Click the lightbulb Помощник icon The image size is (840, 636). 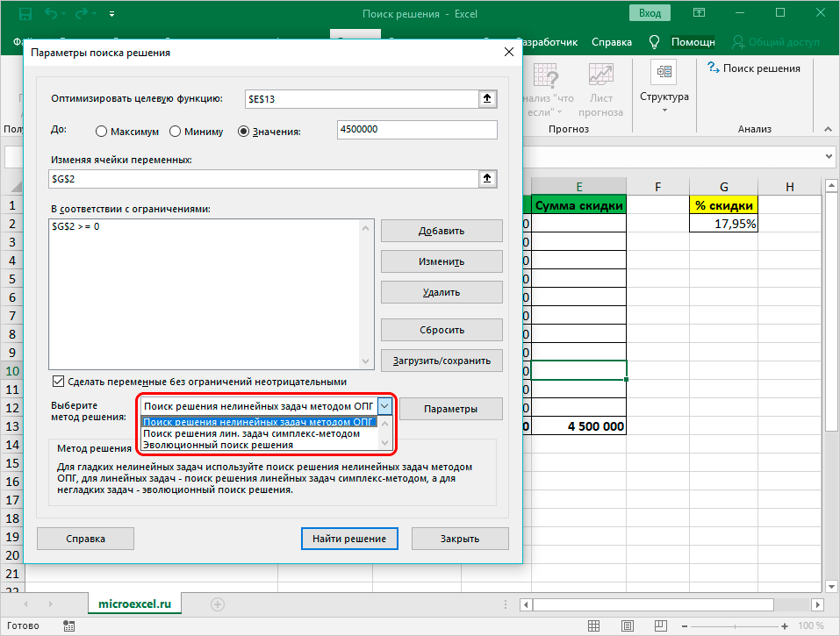pyautogui.click(x=654, y=42)
